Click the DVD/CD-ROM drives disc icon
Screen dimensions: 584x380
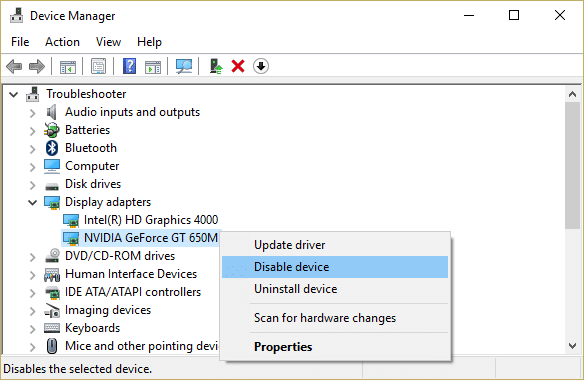[52, 256]
